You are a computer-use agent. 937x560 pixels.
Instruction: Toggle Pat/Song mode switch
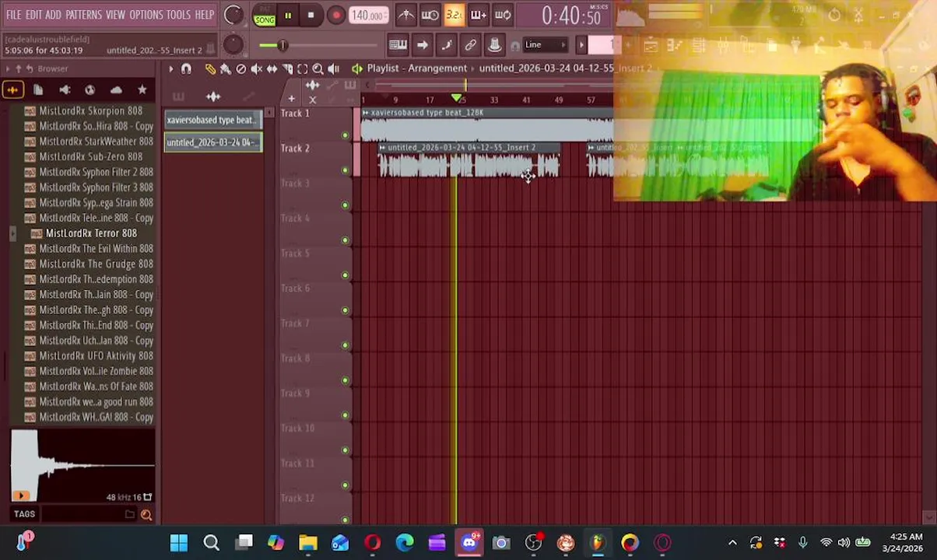265,15
